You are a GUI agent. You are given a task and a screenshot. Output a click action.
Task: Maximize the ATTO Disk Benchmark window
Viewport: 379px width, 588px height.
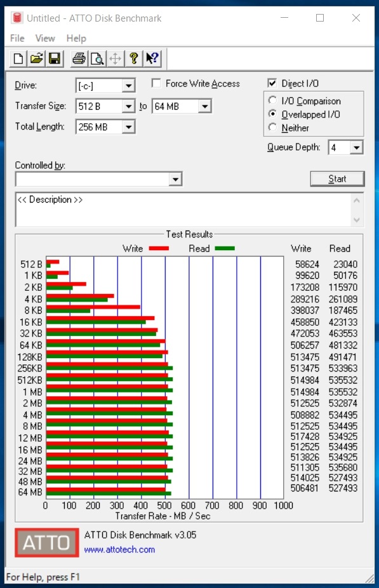click(320, 18)
